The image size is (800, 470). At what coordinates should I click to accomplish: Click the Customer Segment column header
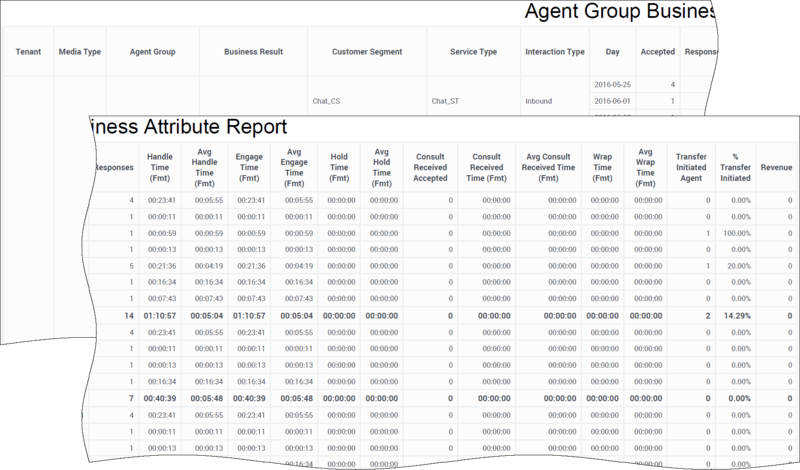(x=366, y=50)
